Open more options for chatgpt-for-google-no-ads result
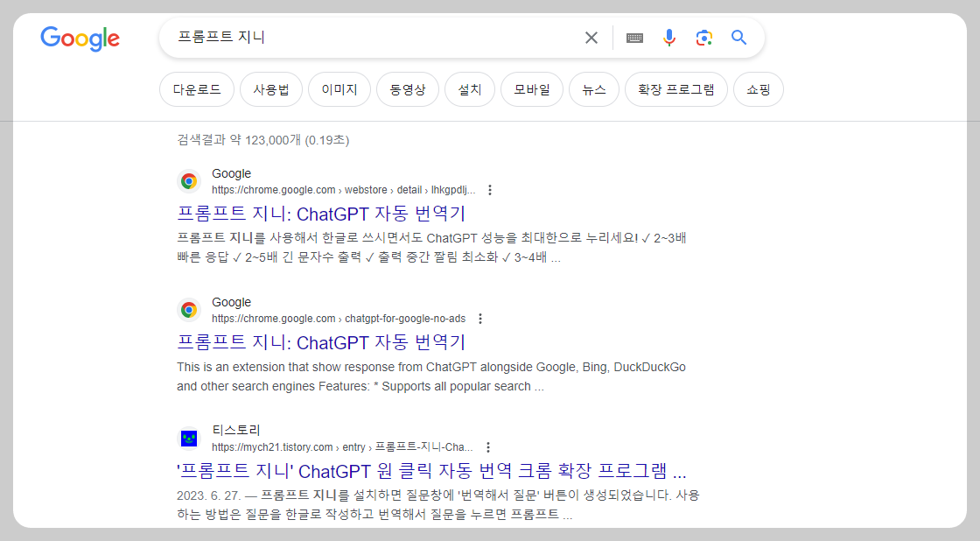The width and height of the screenshot is (980, 541). click(480, 319)
